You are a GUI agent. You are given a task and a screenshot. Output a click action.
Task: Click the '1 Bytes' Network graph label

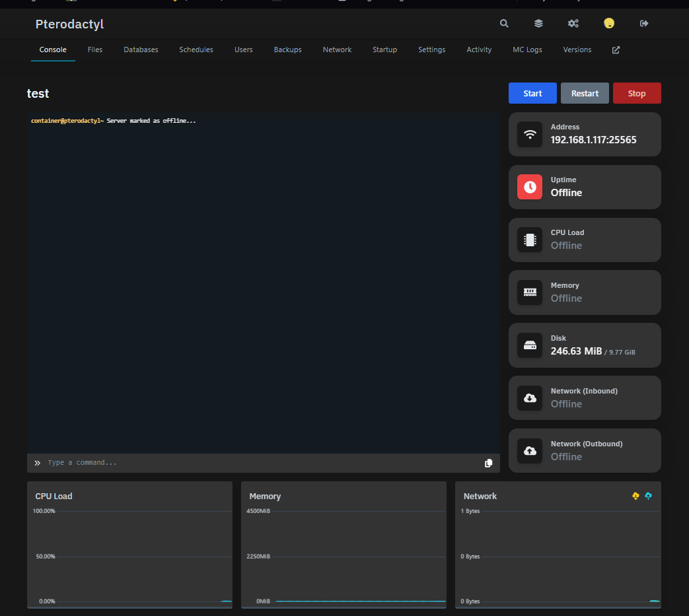[x=470, y=511]
